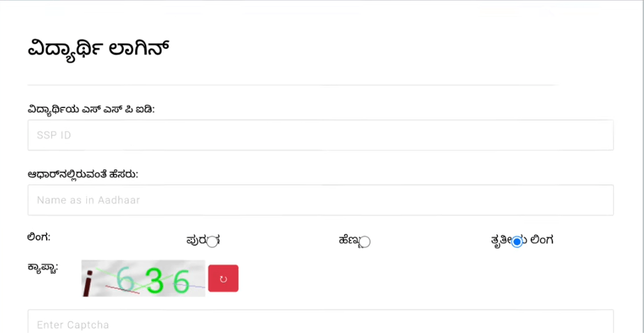This screenshot has width=644, height=335.
Task: Click the SSP ID input field
Action: coord(320,135)
